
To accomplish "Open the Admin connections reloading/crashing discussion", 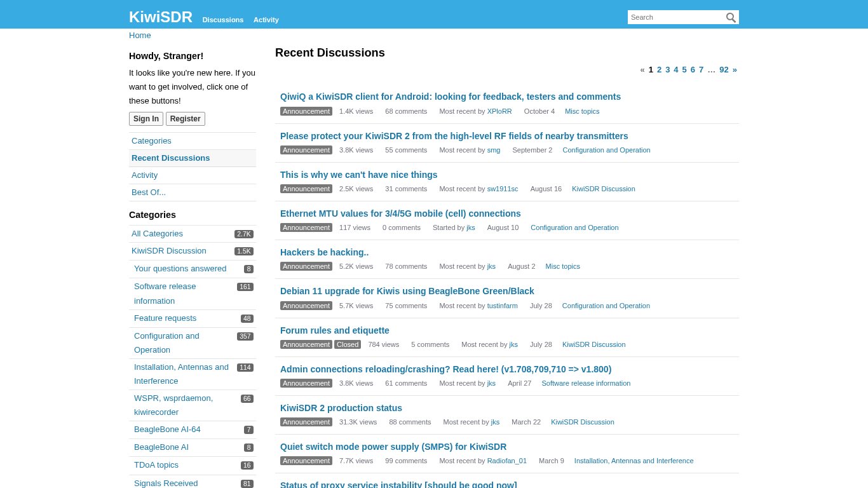I will coord(446,369).
